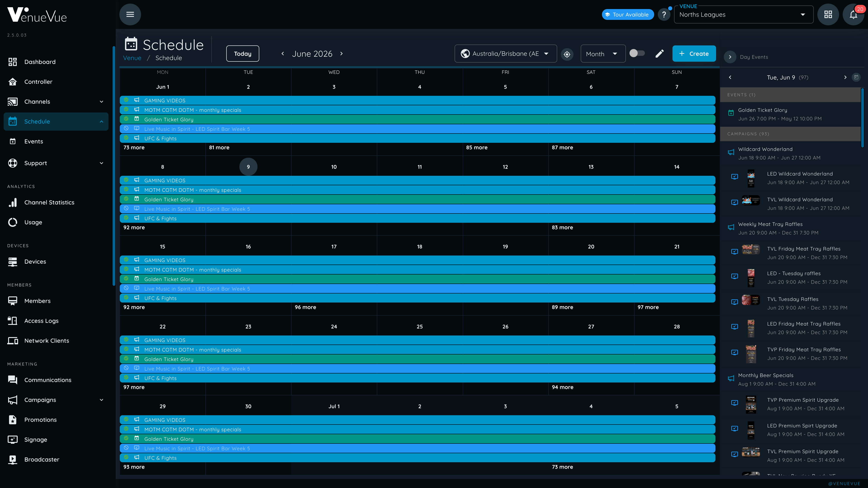Go to next month after June 2026
This screenshot has width=868, height=488.
coord(341,54)
